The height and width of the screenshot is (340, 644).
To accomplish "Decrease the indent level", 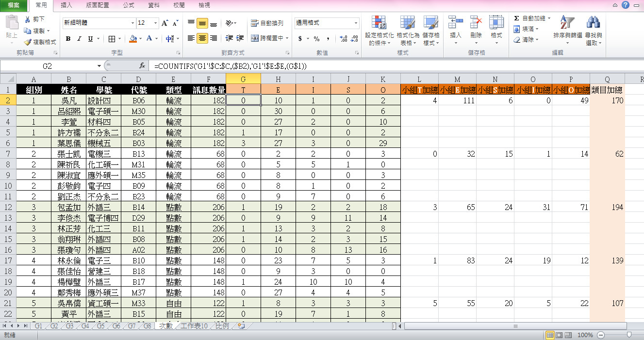I will 229,38.
